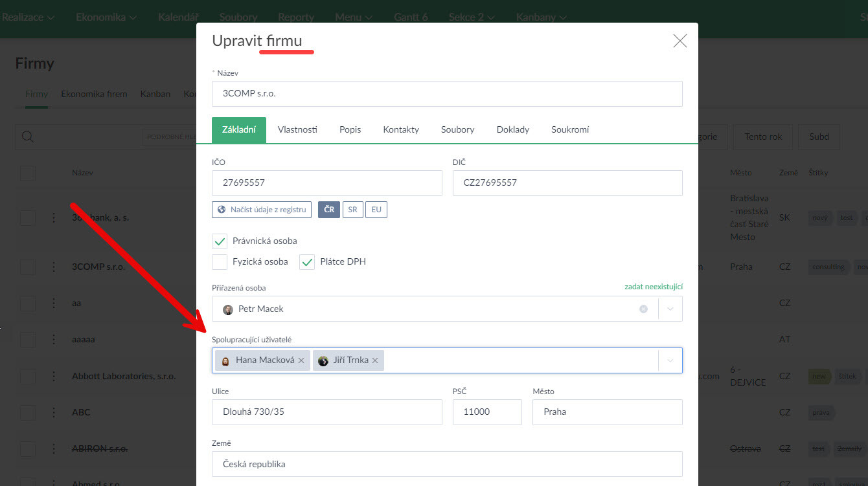Image resolution: width=868 pixels, height=486 pixels.
Task: Click the search magnifier icon
Action: click(x=28, y=137)
